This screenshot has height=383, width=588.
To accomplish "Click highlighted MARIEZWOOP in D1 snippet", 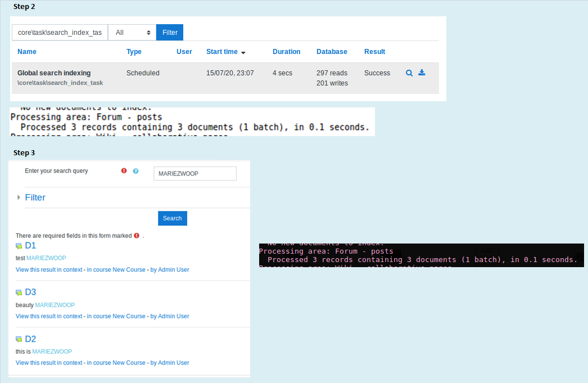I will 46,258.
